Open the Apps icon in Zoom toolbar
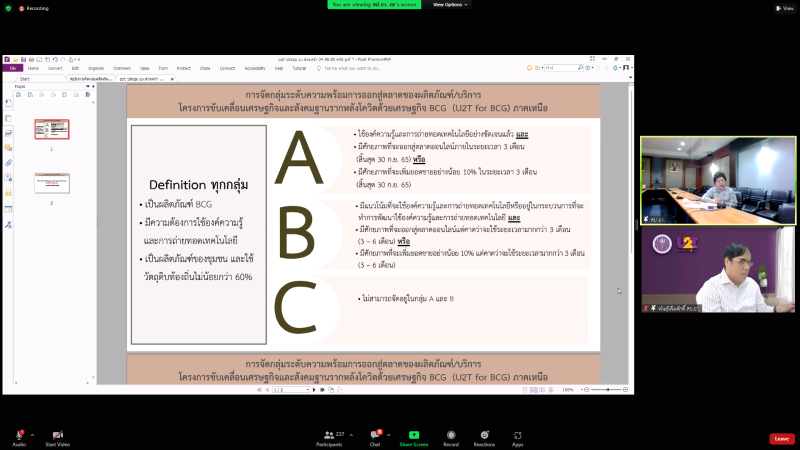The height and width of the screenshot is (450, 800). [517, 435]
